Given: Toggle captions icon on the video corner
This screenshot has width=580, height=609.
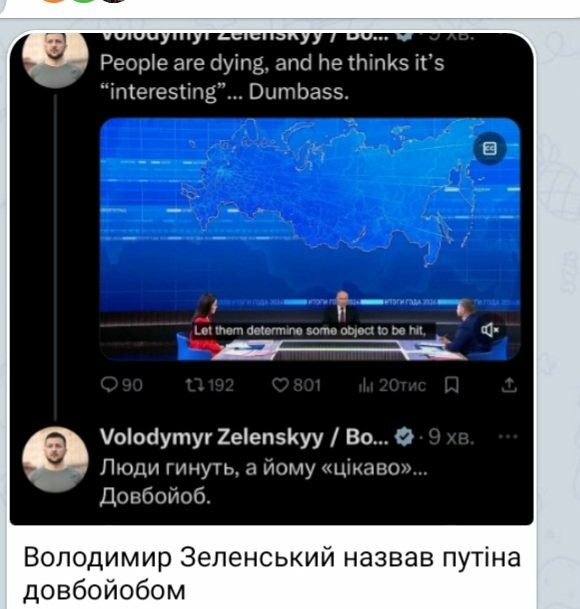Looking at the screenshot, I should pyautogui.click(x=489, y=148).
